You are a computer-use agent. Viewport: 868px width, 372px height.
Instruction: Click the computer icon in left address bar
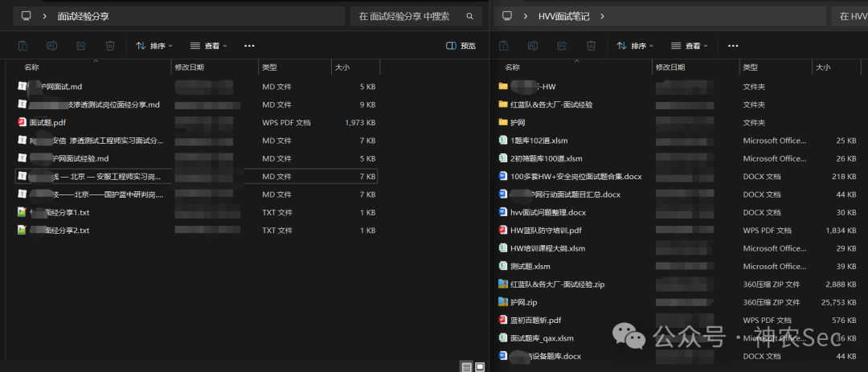(26, 16)
